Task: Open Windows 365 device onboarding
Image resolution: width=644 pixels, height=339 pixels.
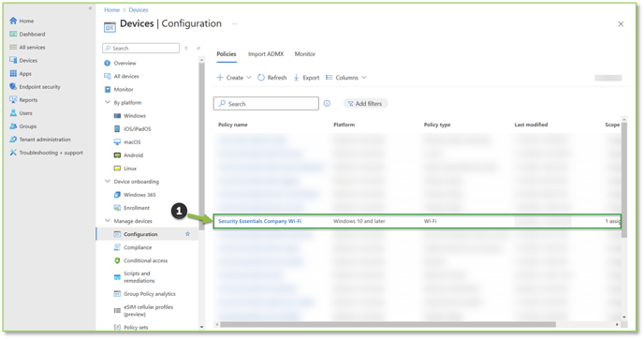Action: coord(135,195)
